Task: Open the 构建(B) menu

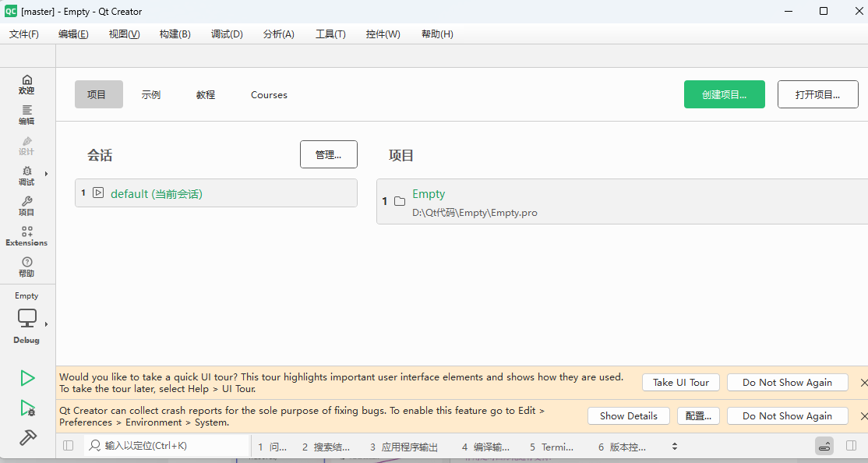Action: pyautogui.click(x=175, y=34)
